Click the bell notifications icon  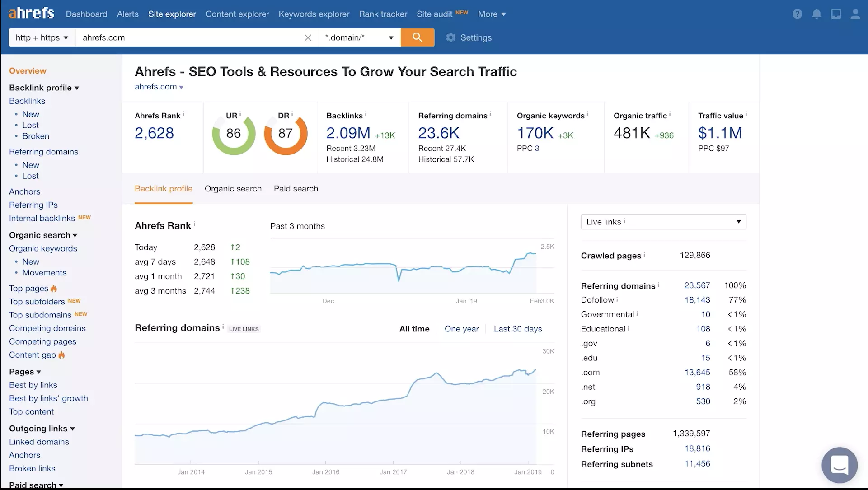click(817, 14)
